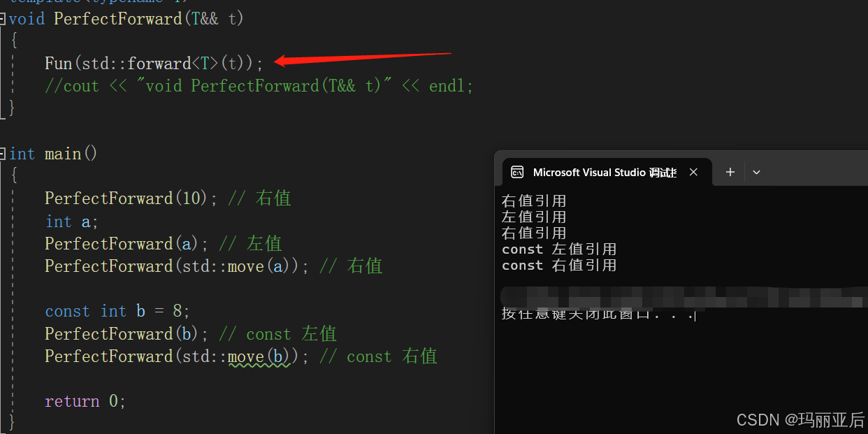Viewport: 868px width, 434px height.
Task: Click console output 'const 右值引用'
Action: click(x=559, y=266)
